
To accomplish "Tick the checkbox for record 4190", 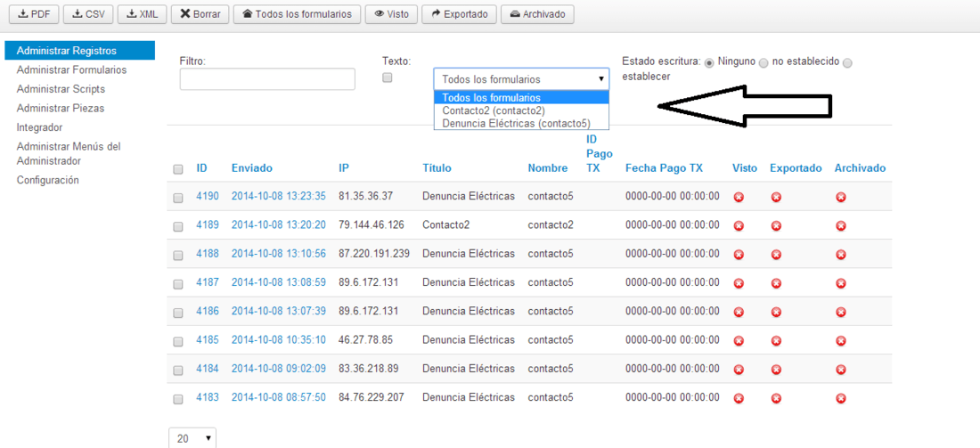I will coord(178,198).
